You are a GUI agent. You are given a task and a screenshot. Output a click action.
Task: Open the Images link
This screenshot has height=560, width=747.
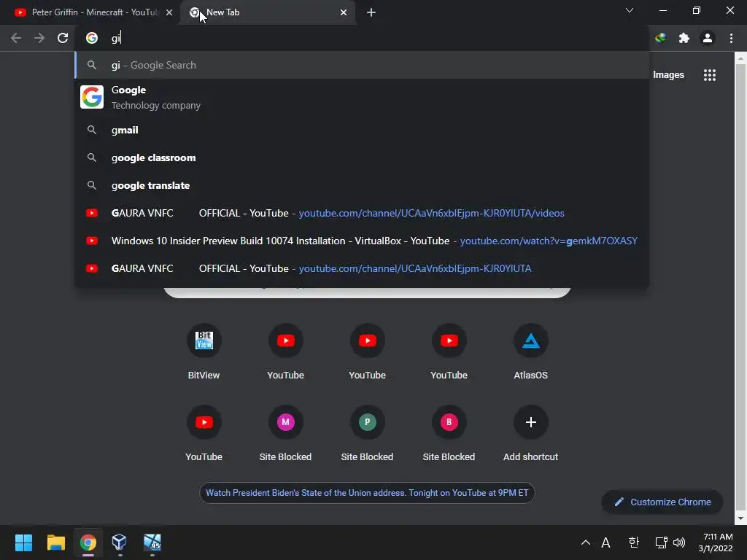668,75
